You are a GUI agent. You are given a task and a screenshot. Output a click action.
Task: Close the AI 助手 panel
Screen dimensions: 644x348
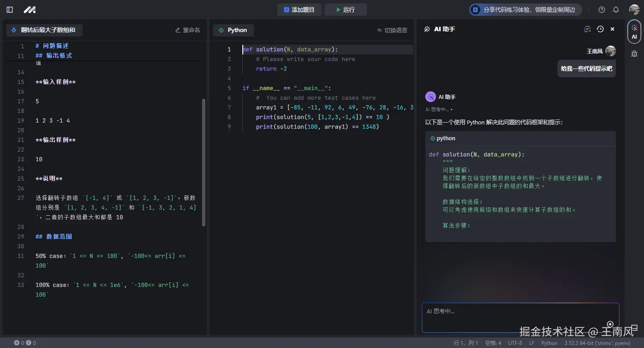click(612, 29)
